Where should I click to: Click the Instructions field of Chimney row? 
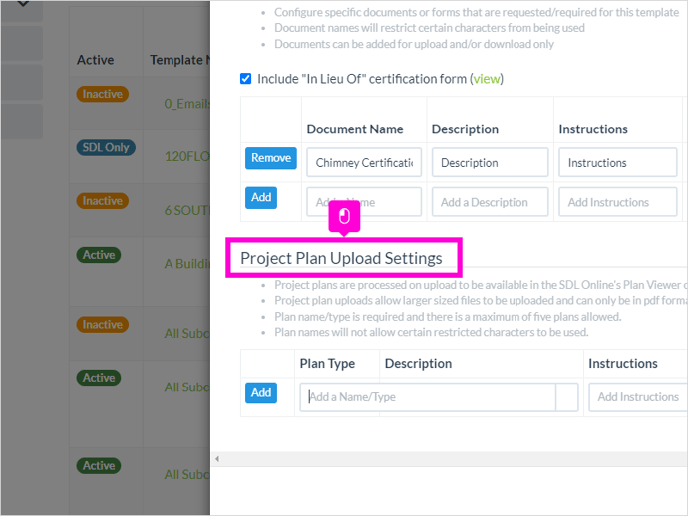pos(618,162)
